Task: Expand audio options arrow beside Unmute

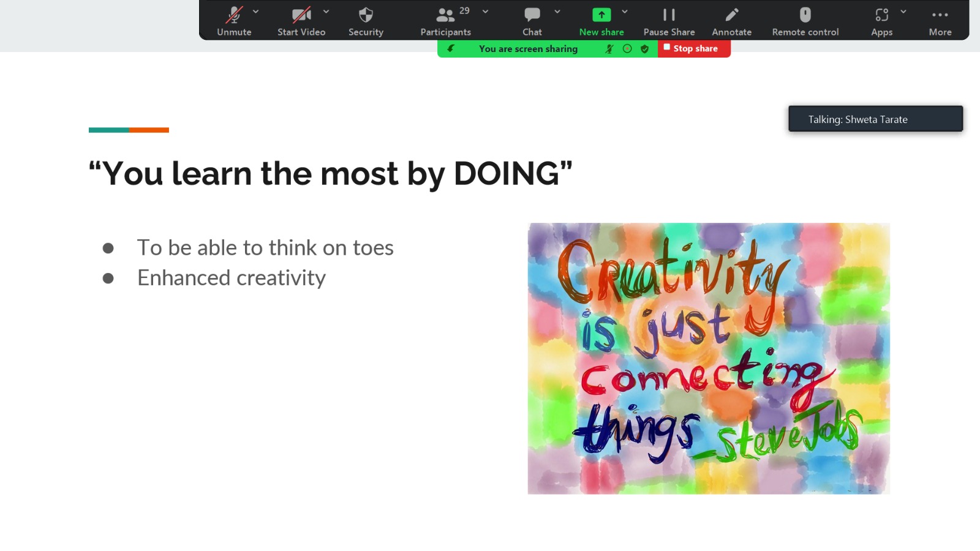Action: tap(256, 12)
